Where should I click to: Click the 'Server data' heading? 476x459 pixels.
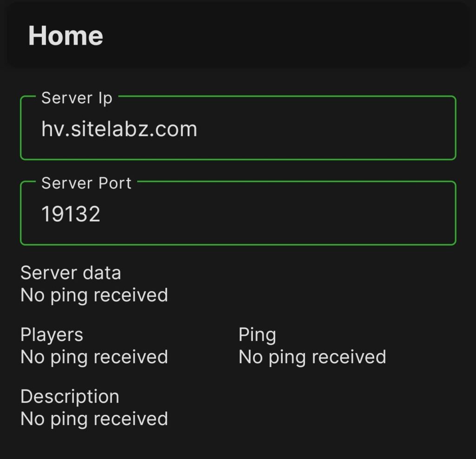pyautogui.click(x=71, y=273)
